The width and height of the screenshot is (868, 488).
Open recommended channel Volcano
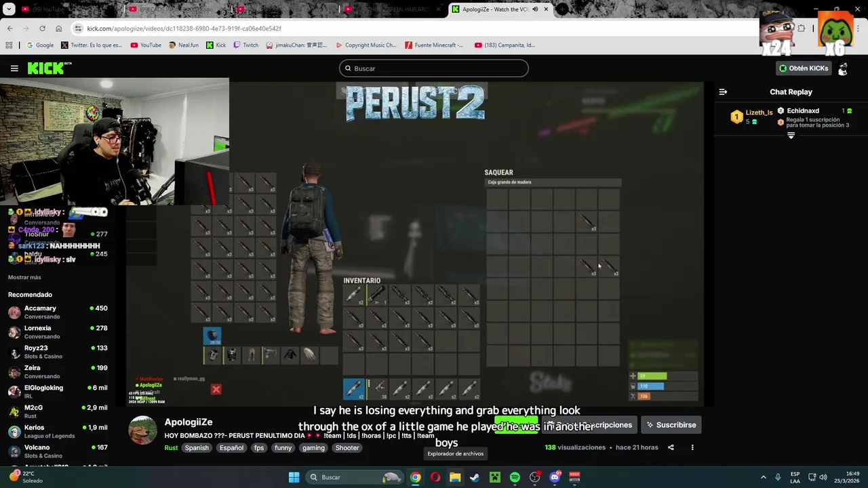pyautogui.click(x=57, y=451)
